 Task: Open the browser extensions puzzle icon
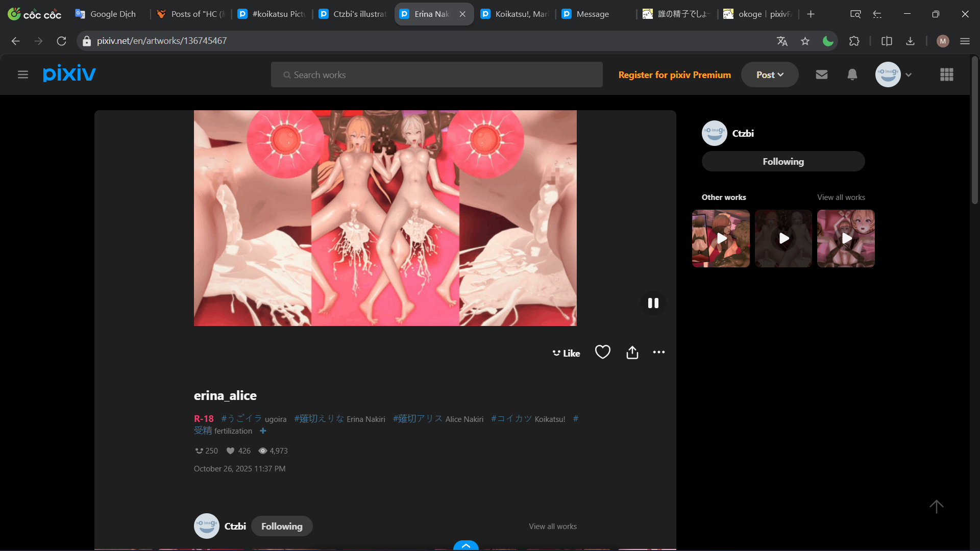point(854,41)
